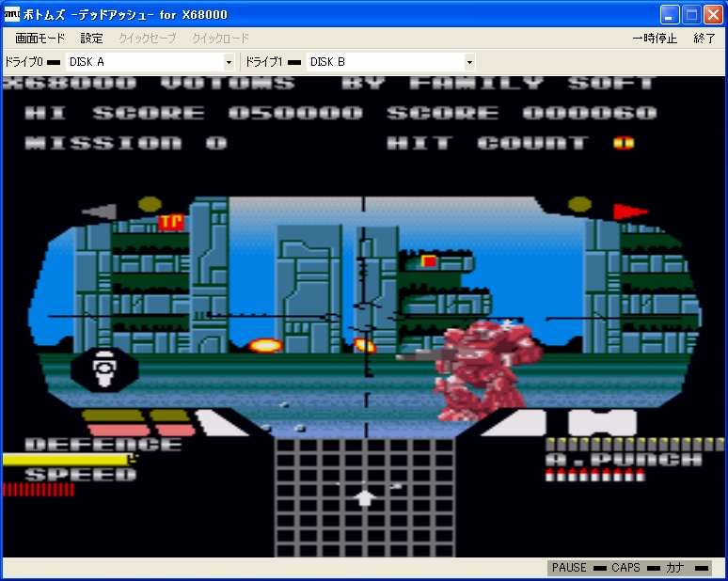Click the SPEED label text
The width and height of the screenshot is (728, 581).
click(81, 475)
